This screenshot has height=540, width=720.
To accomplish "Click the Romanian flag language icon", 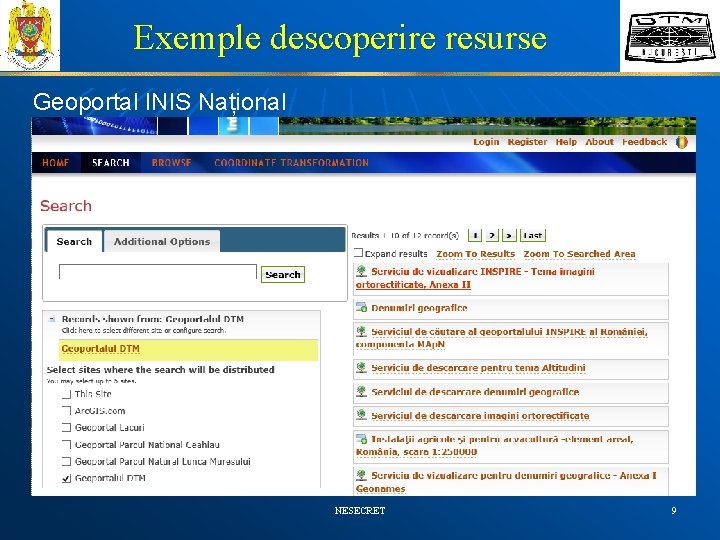I will click(x=682, y=142).
